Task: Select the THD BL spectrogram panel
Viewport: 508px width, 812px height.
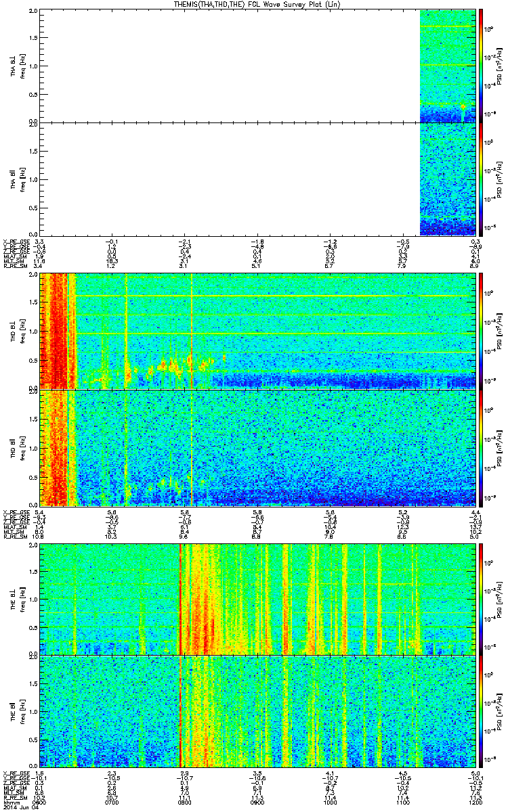Action: point(258,332)
